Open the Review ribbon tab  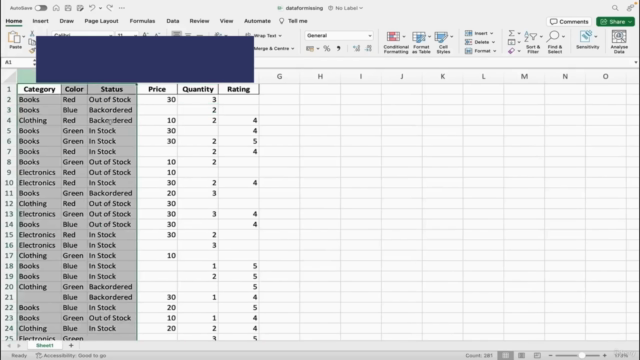pyautogui.click(x=199, y=21)
